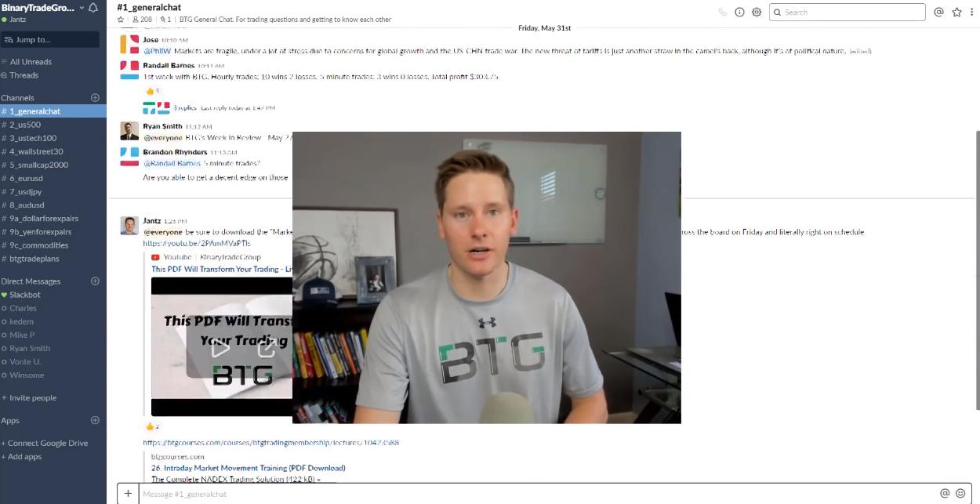The image size is (980, 504).
Task: Show channel details info icon
Action: (739, 12)
